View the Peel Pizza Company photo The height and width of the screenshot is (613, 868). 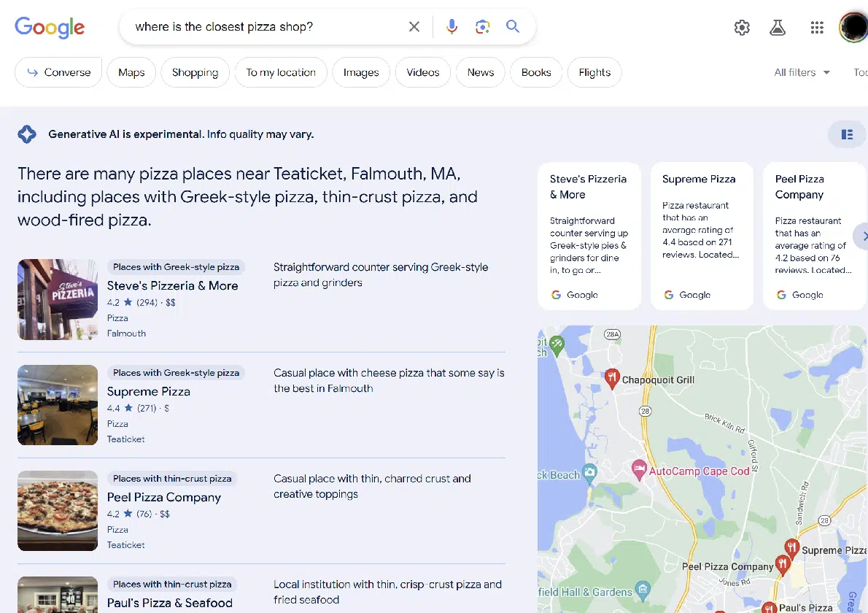coord(58,510)
